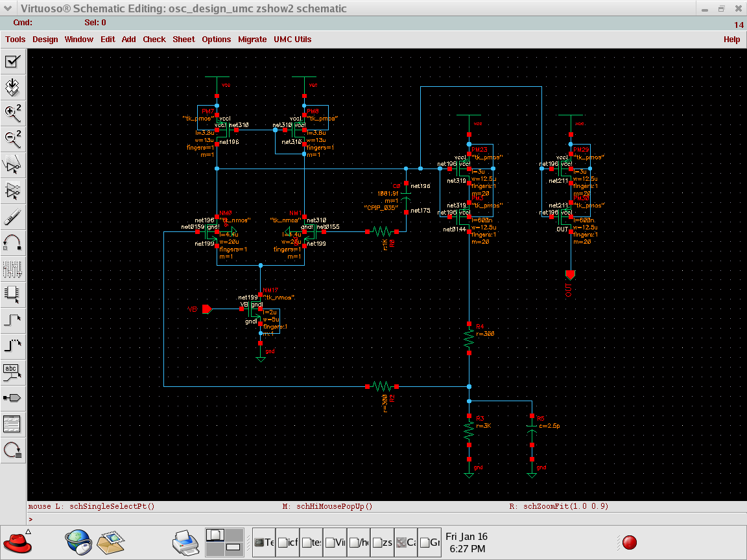Open the Check menu
The image size is (747, 560).
click(154, 40)
